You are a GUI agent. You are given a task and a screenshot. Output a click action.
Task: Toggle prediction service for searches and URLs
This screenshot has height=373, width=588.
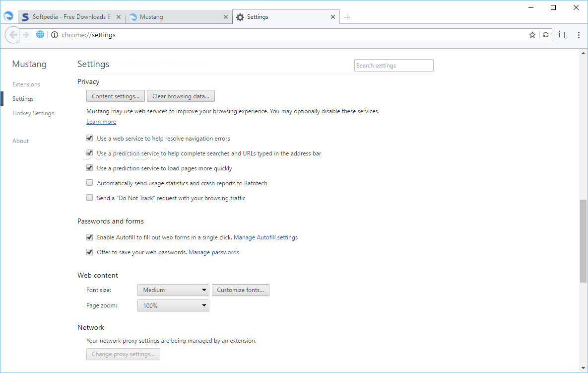click(x=89, y=153)
